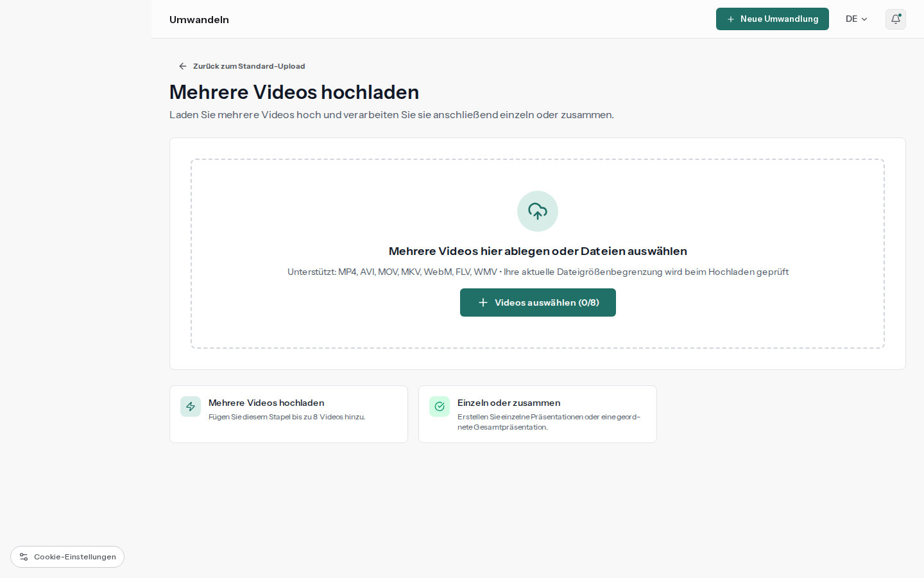
Task: Click the Einzeln oder zusammen card title
Action: (509, 403)
